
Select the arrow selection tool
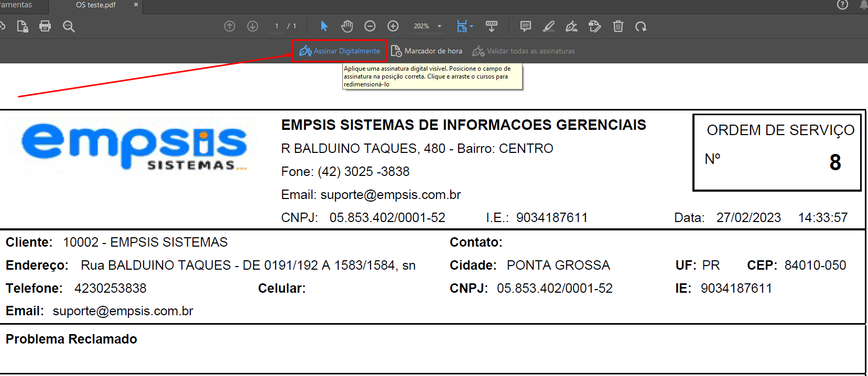324,26
